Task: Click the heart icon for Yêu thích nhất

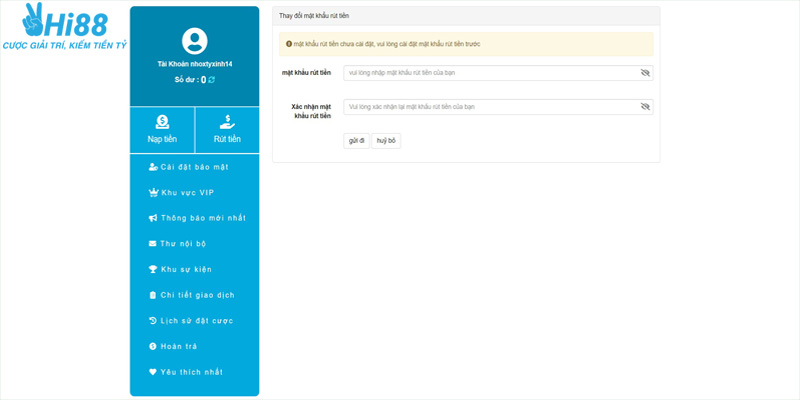Action: [152, 372]
